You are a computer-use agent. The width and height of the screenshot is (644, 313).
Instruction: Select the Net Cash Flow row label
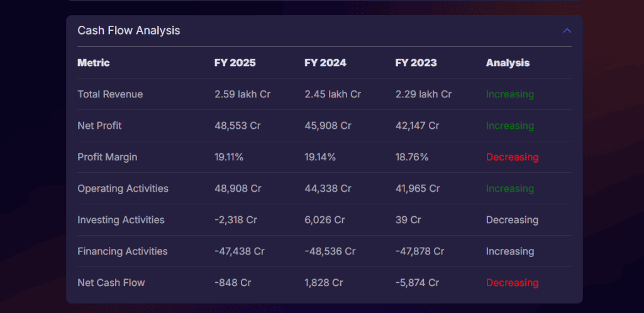(111, 283)
